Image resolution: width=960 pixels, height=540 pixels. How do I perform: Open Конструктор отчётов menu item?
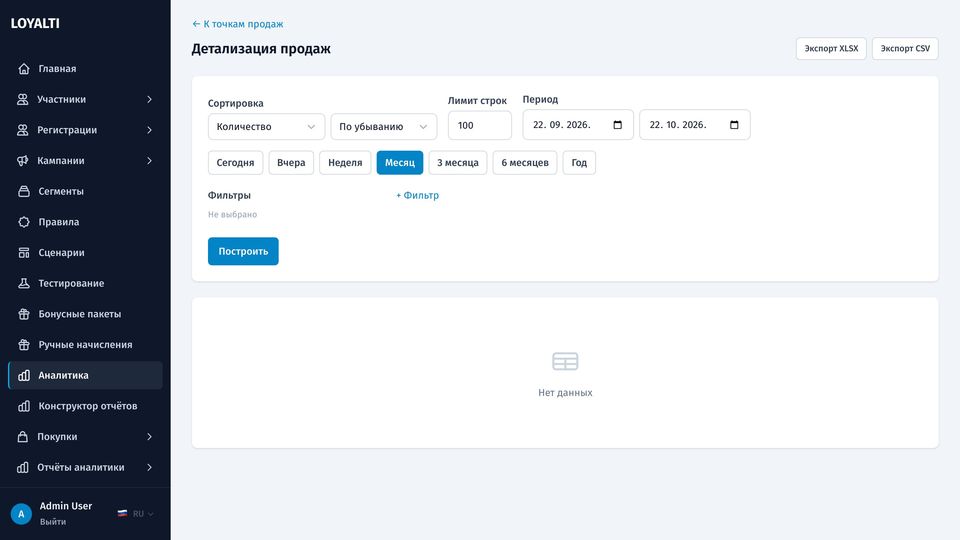coord(85,406)
